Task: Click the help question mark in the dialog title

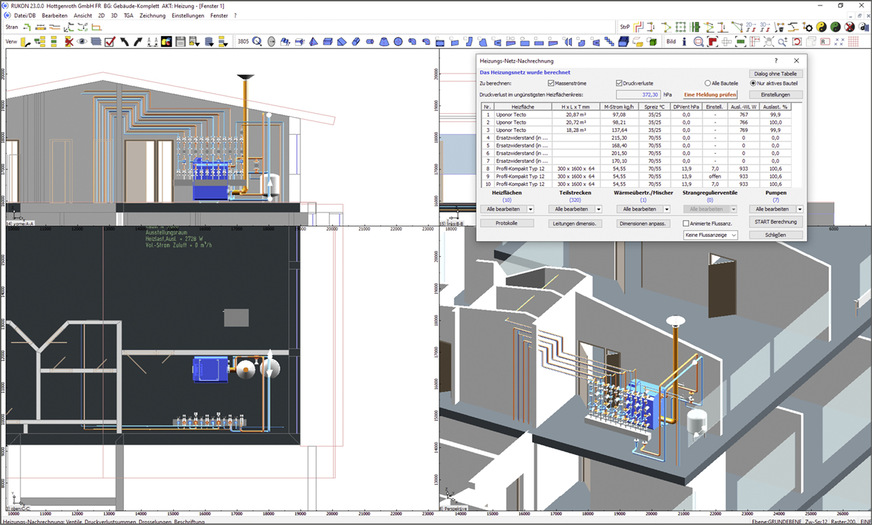Action: click(x=776, y=61)
